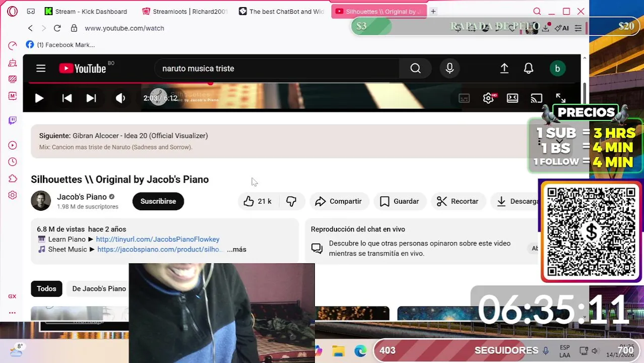This screenshot has height=363, width=644.
Task: Switch to The best ChatBot tab
Action: (x=281, y=11)
